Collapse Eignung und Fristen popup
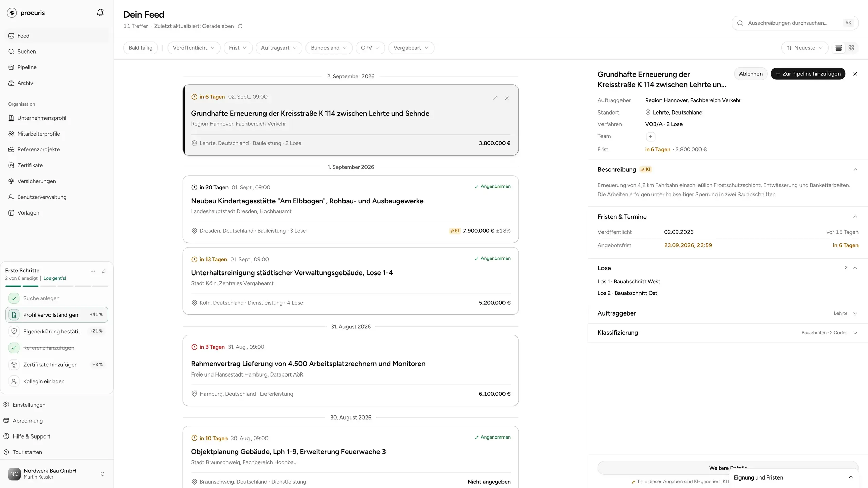The height and width of the screenshot is (488, 868). click(x=851, y=477)
